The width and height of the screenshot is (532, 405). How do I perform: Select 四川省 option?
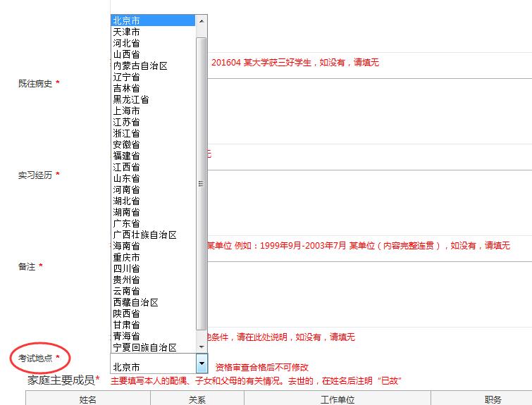click(127, 268)
